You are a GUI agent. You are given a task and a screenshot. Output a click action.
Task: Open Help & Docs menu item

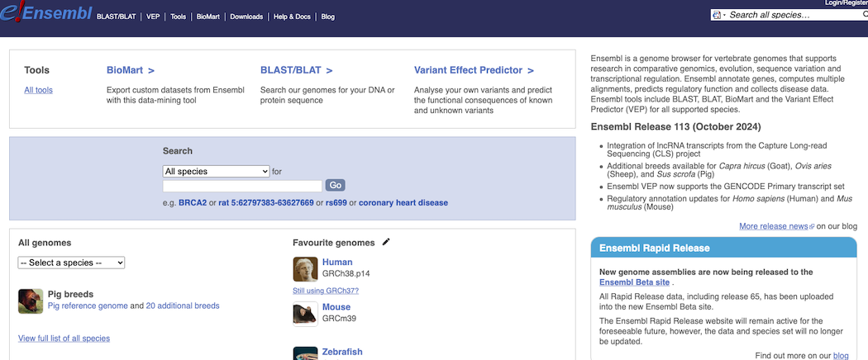tap(293, 17)
